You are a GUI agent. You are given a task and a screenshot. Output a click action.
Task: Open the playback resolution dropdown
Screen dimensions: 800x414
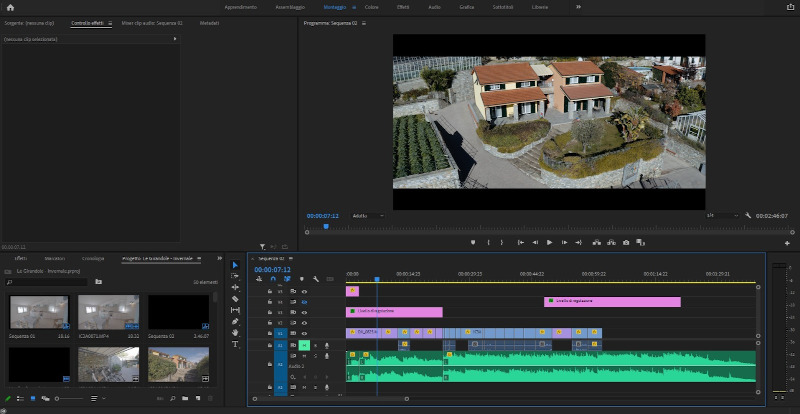[722, 215]
